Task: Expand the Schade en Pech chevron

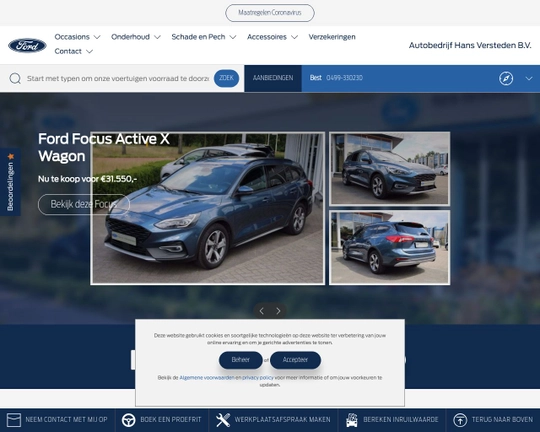Action: click(233, 37)
